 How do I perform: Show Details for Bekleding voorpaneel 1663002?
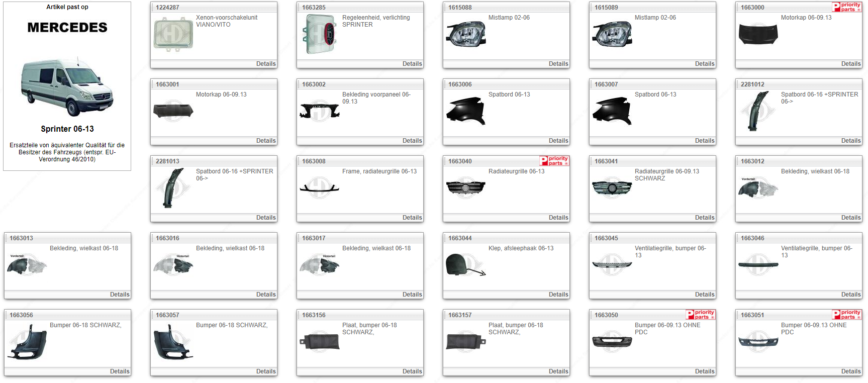(x=412, y=141)
